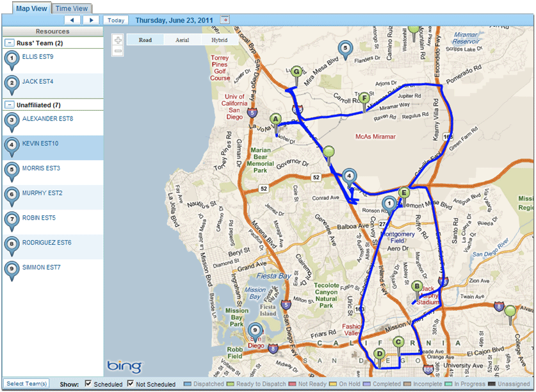536x392 pixels.
Task: Go to the previous day
Action: point(74,20)
